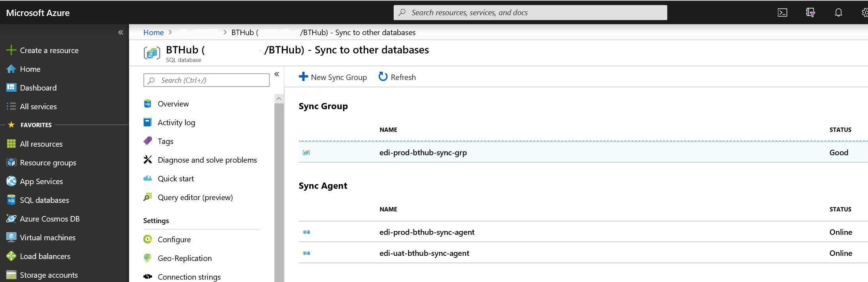868x282 pixels.
Task: Click New Sync Group button
Action: (333, 77)
